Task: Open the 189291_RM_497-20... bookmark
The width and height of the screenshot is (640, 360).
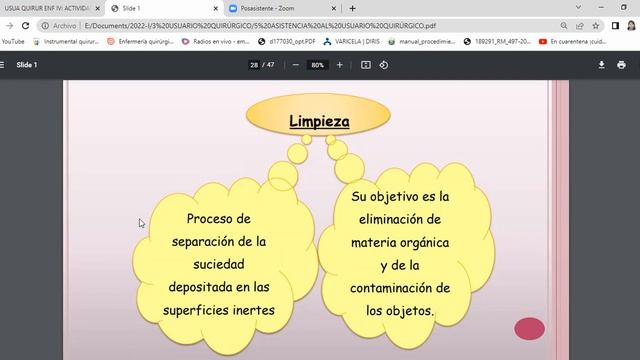Action: 498,42
